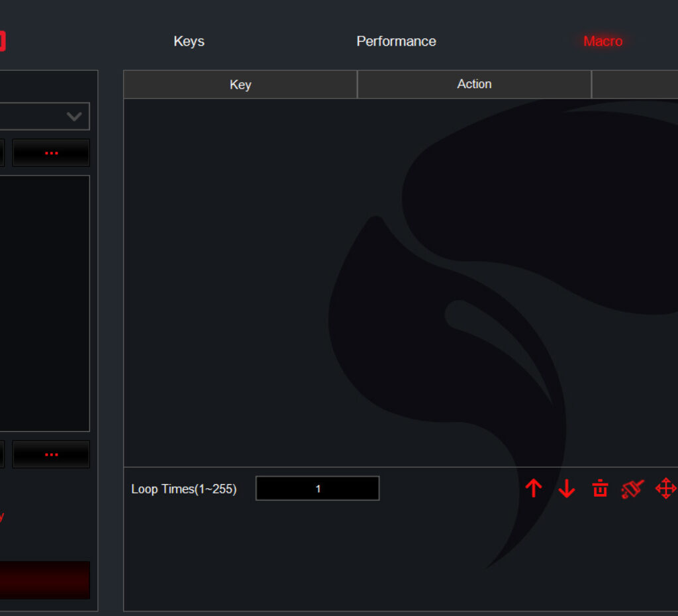
Task: Expand the dropdown above the macro list
Action: [x=73, y=117]
